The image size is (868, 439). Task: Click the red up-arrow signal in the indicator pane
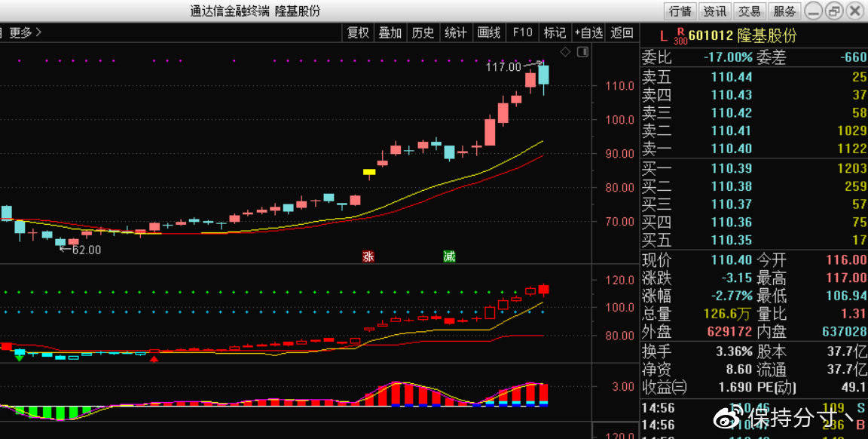tap(154, 358)
